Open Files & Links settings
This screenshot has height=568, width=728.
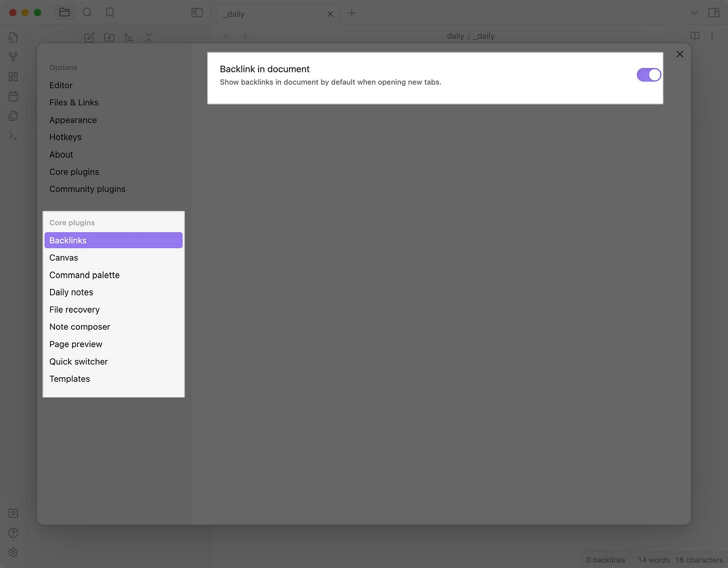pyautogui.click(x=74, y=102)
